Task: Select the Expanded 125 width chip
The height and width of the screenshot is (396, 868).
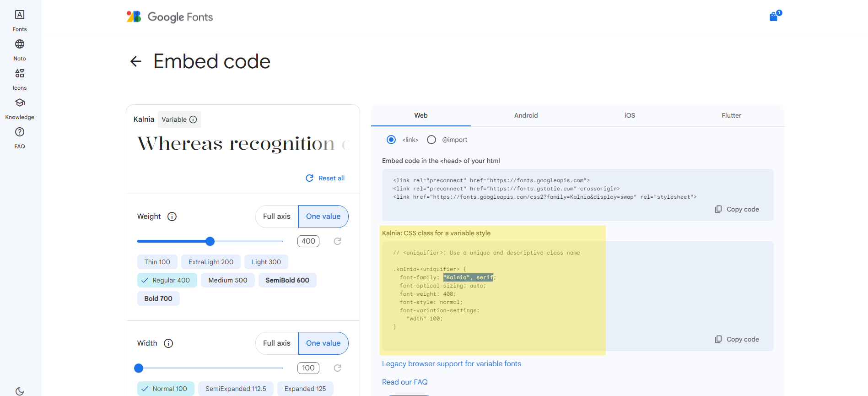Action: coord(305,389)
